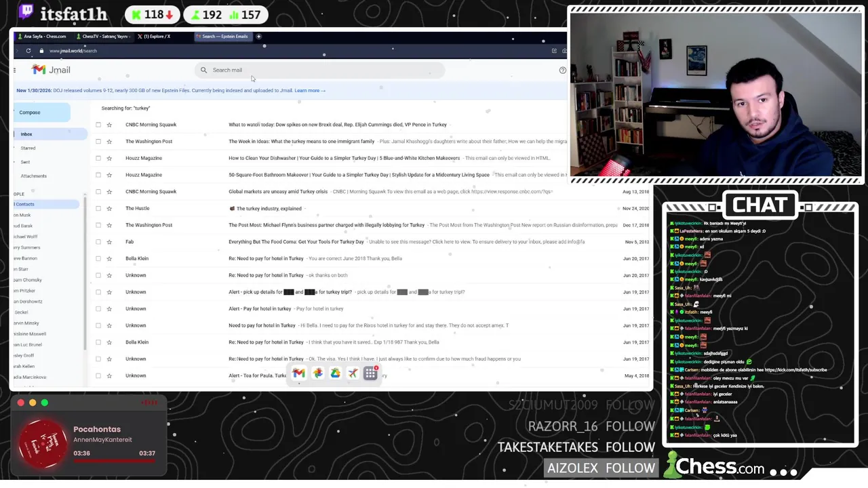Viewport: 868px width, 488px height.
Task: Open the Jmail main menu hamburger icon
Action: point(14,70)
